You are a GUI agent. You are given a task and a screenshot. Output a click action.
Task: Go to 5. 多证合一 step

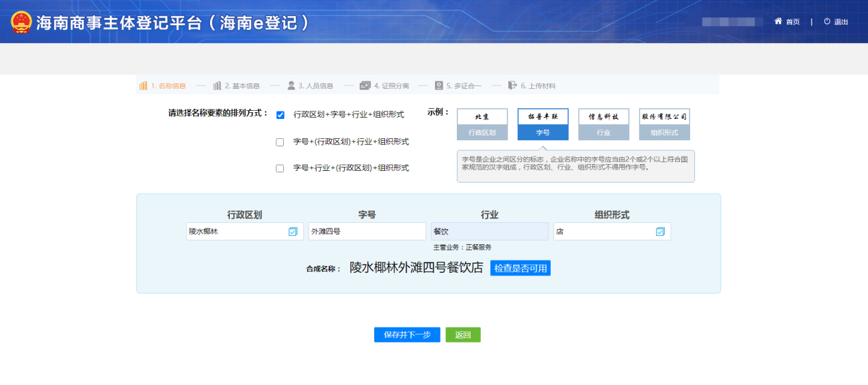pyautogui.click(x=464, y=86)
